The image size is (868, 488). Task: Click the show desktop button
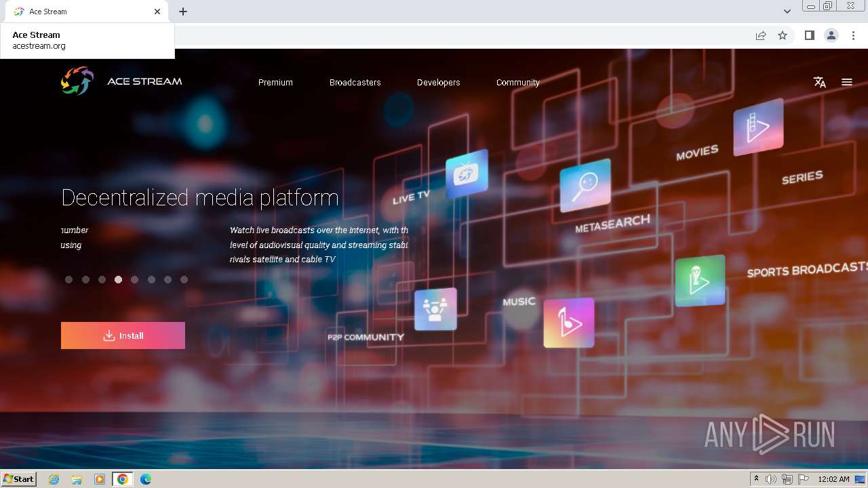[861, 479]
